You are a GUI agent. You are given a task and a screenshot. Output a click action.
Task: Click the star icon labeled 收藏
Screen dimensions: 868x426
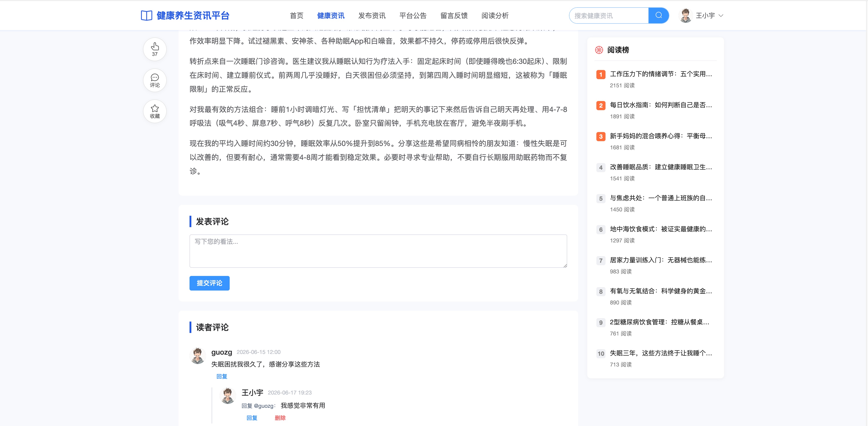tap(155, 111)
